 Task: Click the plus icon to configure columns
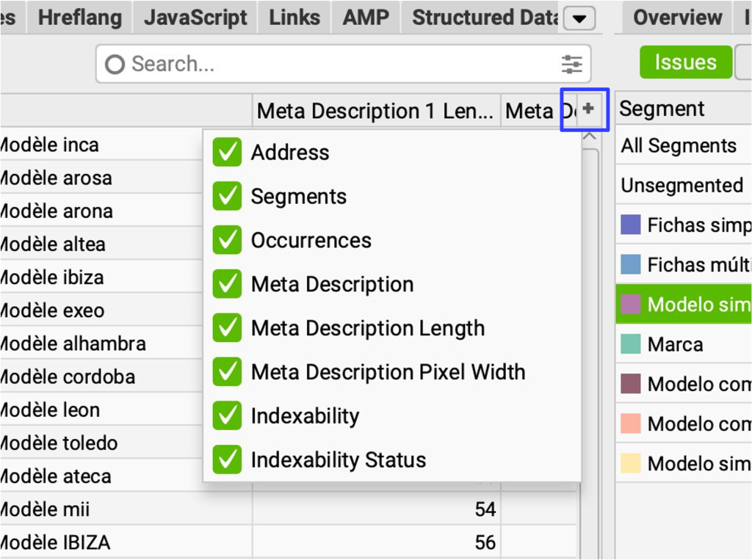point(587,109)
